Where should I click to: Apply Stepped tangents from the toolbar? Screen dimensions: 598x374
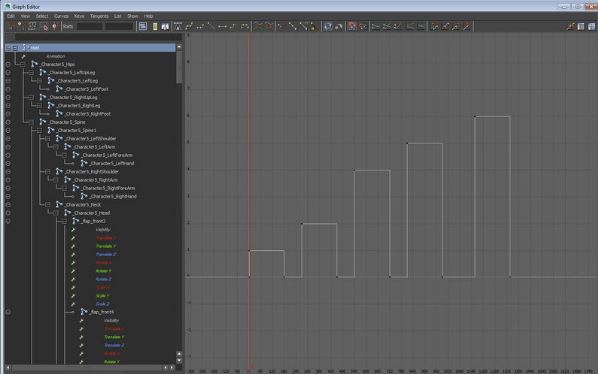tap(233, 26)
